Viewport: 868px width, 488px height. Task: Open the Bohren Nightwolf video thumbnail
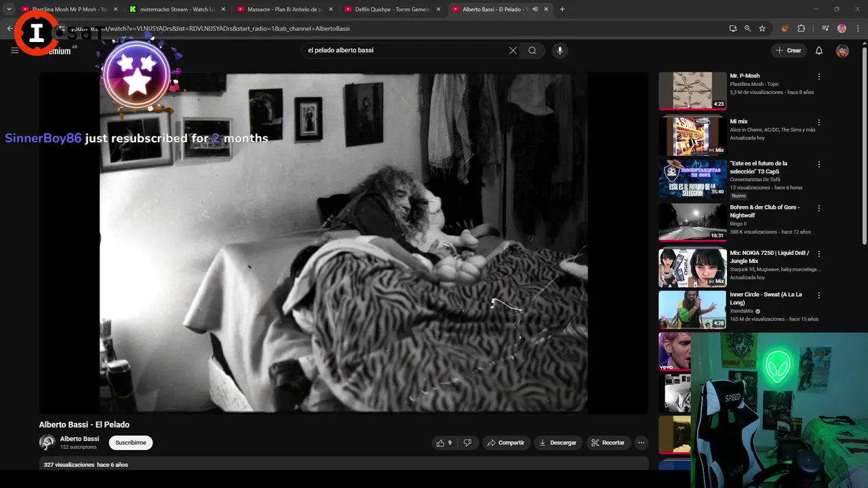pyautogui.click(x=692, y=222)
